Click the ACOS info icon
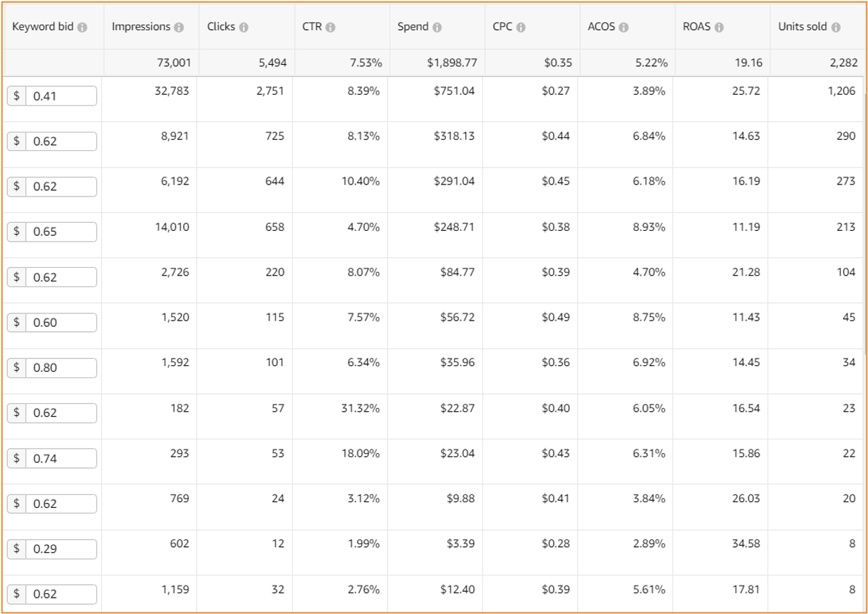Screen dimensions: 868x614 pyautogui.click(x=624, y=27)
